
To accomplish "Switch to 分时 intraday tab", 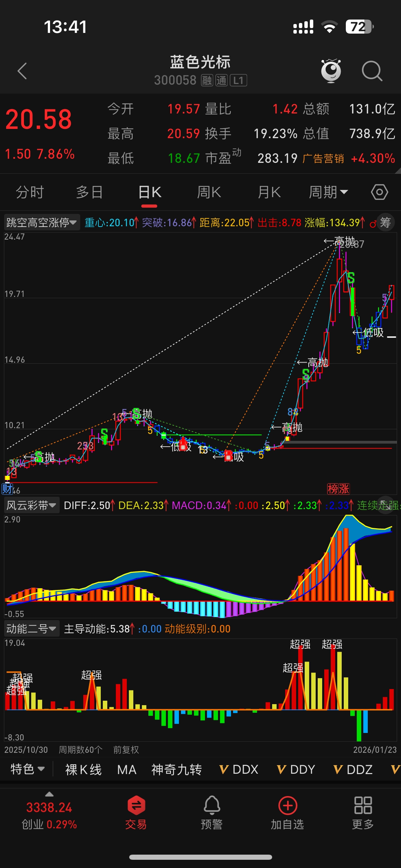I will point(30,192).
